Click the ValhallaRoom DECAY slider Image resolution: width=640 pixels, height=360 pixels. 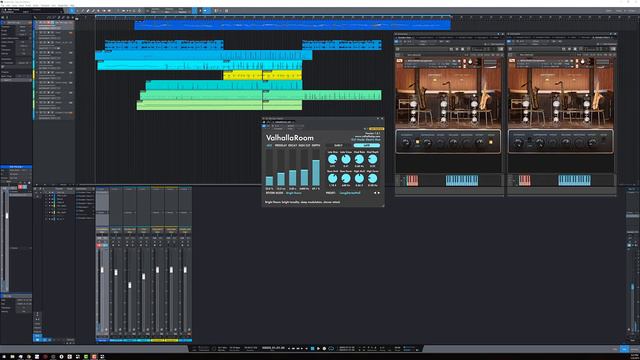(293, 168)
